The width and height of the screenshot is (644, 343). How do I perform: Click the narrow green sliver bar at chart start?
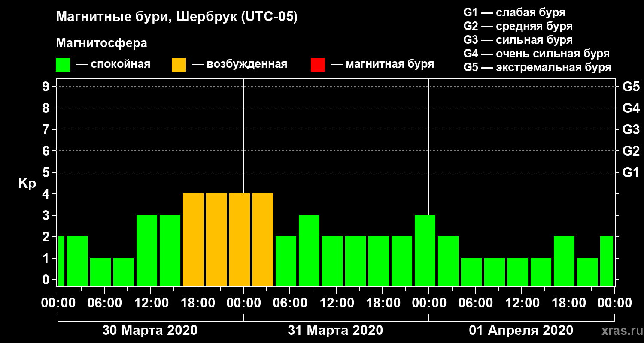point(61,261)
